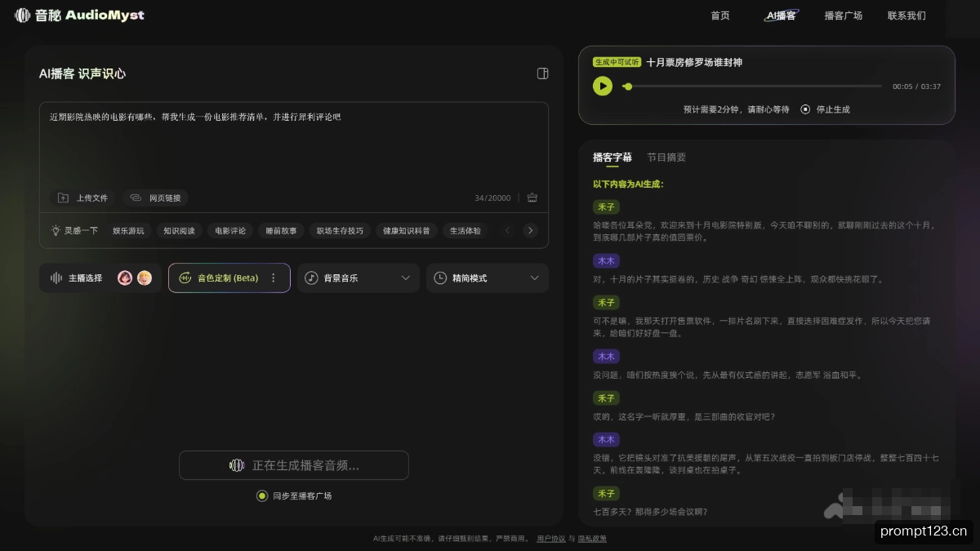
Task: Open the AI播客 nav item
Action: coord(781,16)
